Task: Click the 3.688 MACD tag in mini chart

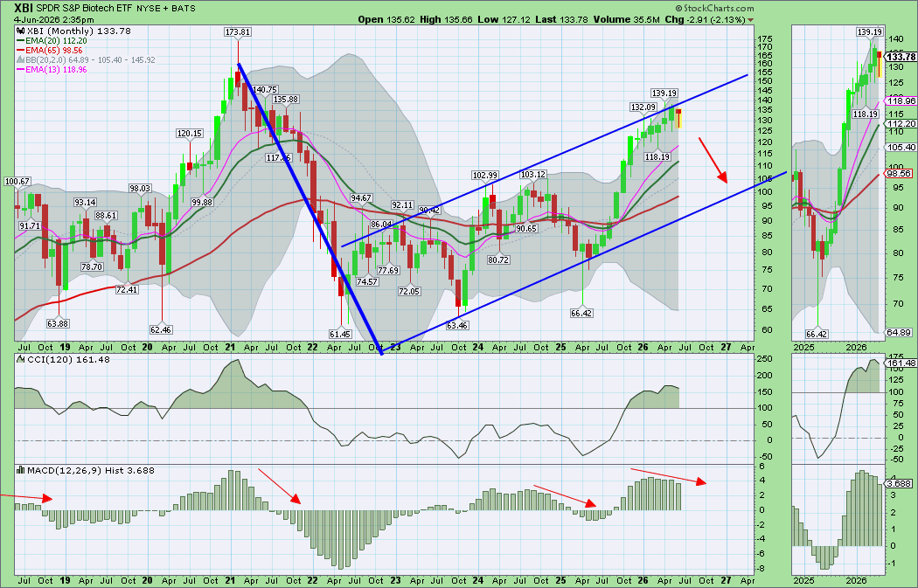Action: [898, 484]
